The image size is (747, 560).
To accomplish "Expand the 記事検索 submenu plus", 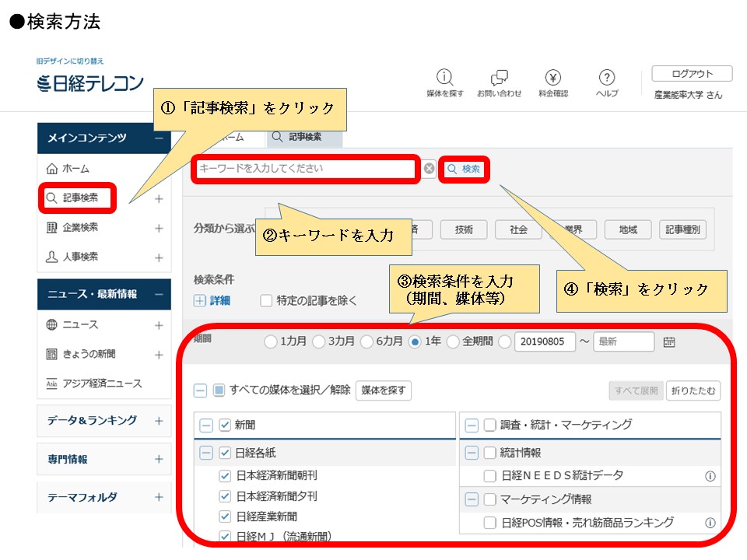I will pyautogui.click(x=159, y=198).
